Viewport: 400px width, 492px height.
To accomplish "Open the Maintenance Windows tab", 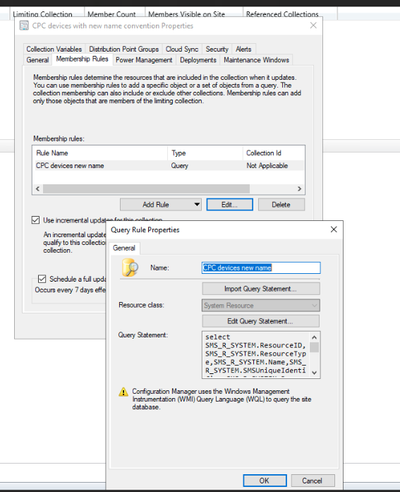I will pos(256,60).
